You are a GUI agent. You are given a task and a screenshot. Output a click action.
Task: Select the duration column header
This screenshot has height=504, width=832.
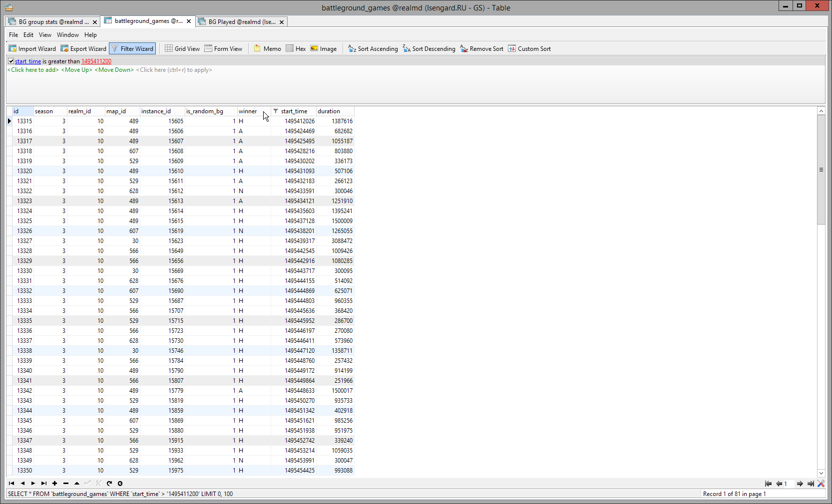pos(335,111)
